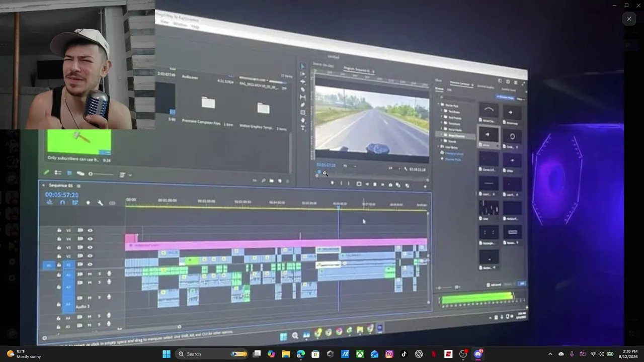Open Premiere Composer filter dropdown
644x362 pixels.
[520, 100]
